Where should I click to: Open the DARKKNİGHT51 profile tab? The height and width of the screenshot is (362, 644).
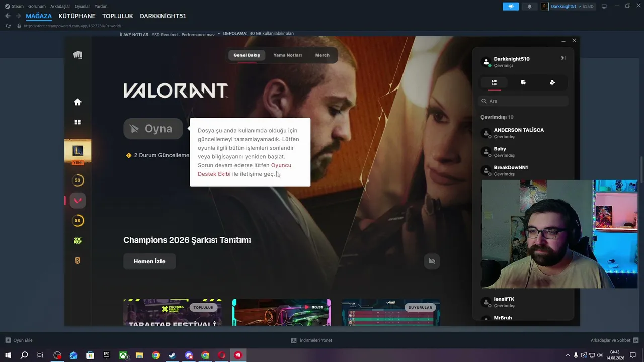coord(163,16)
